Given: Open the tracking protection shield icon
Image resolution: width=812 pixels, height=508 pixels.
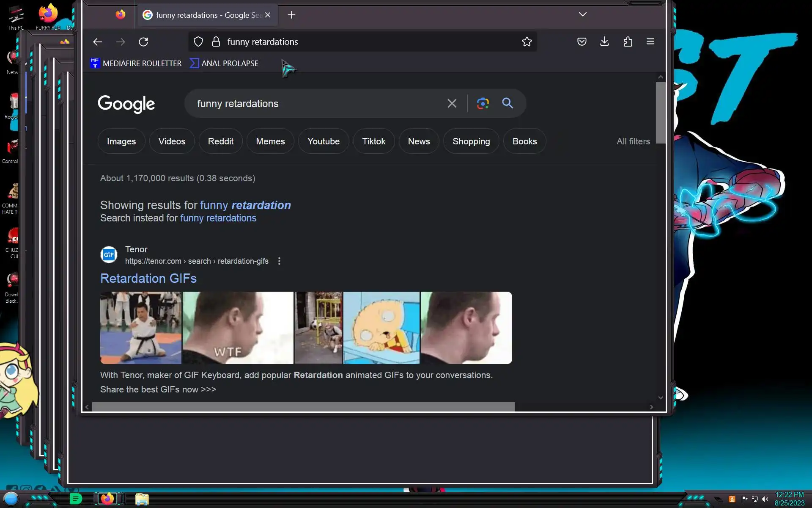Looking at the screenshot, I should click(x=198, y=42).
